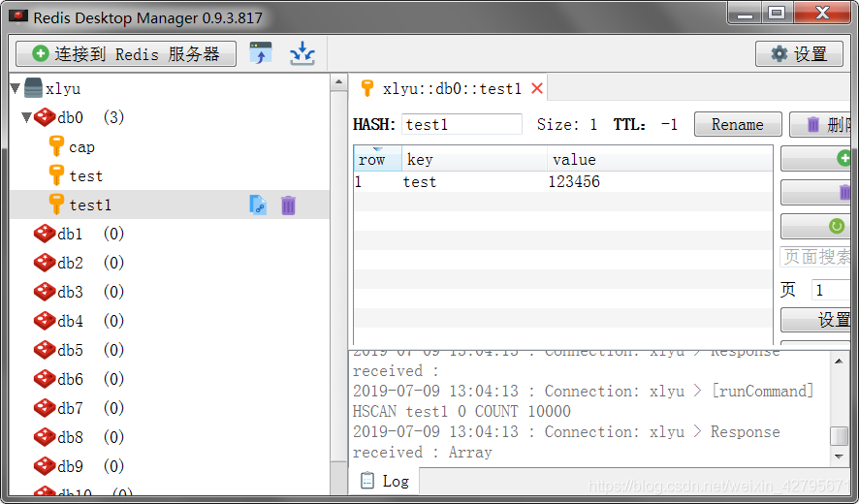Viewport: 859px width, 504px height.
Task: Click the value column header
Action: (659, 159)
